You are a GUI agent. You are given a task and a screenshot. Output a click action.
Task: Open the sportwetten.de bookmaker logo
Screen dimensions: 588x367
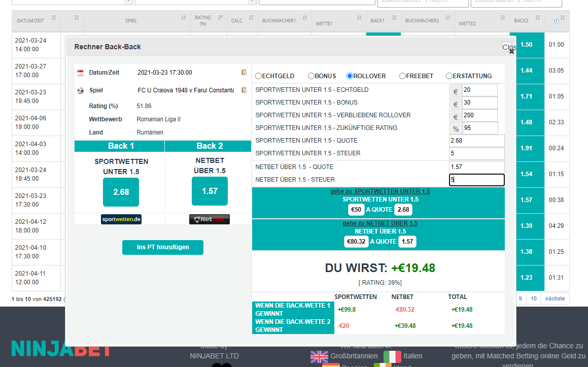pyautogui.click(x=121, y=219)
